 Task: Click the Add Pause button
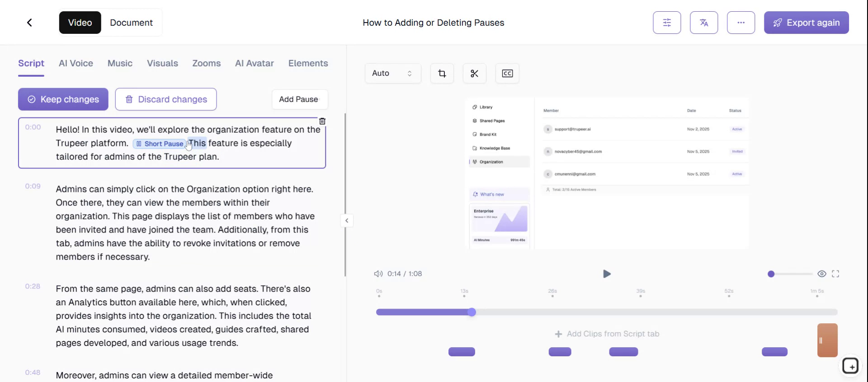coord(300,99)
